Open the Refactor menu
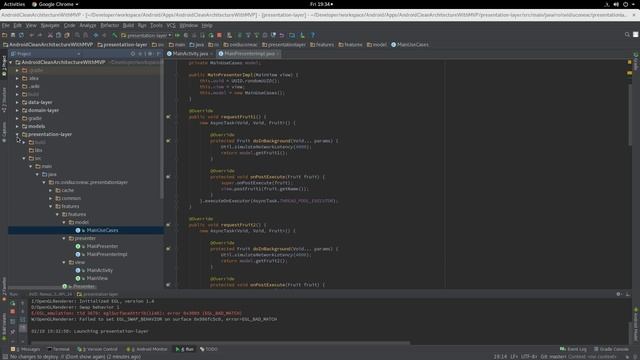Image resolution: width=640 pixels, height=360 pixels. coord(109,25)
